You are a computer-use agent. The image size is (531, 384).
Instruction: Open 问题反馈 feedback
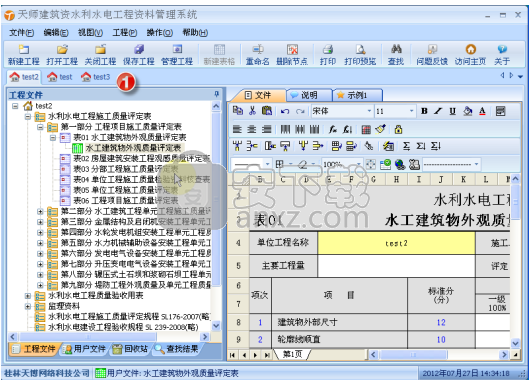tap(432, 55)
